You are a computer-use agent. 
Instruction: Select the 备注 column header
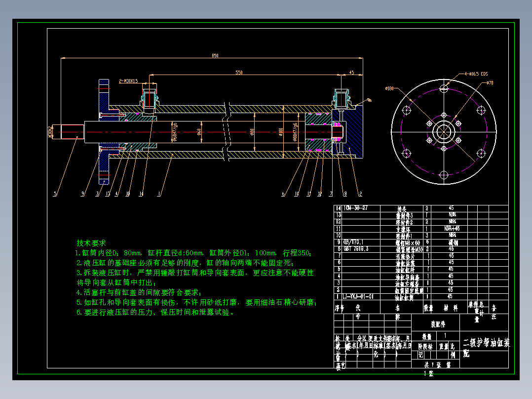point(494,312)
